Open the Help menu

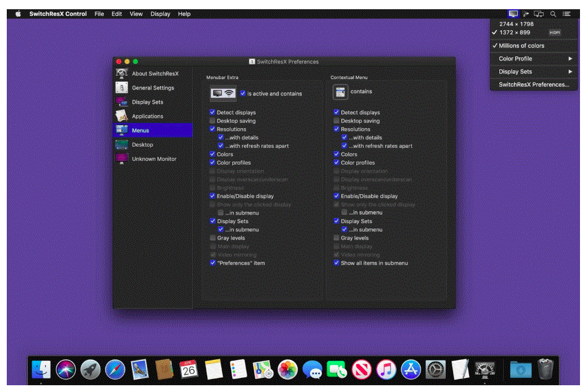coord(184,14)
